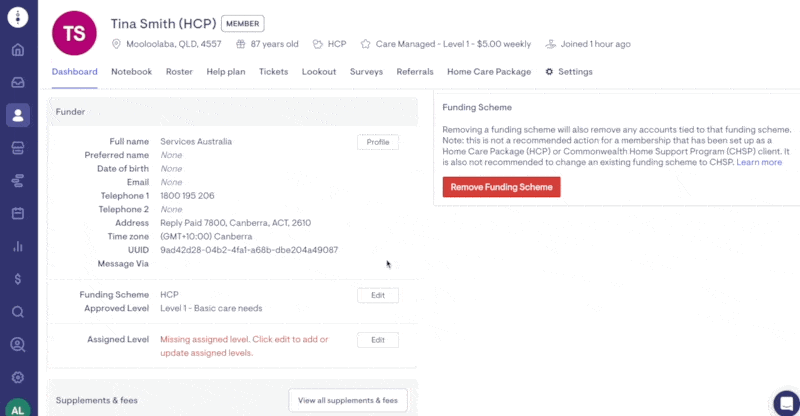Open the sidebar gear settings icon
This screenshot has height=416, width=800.
coord(18,377)
